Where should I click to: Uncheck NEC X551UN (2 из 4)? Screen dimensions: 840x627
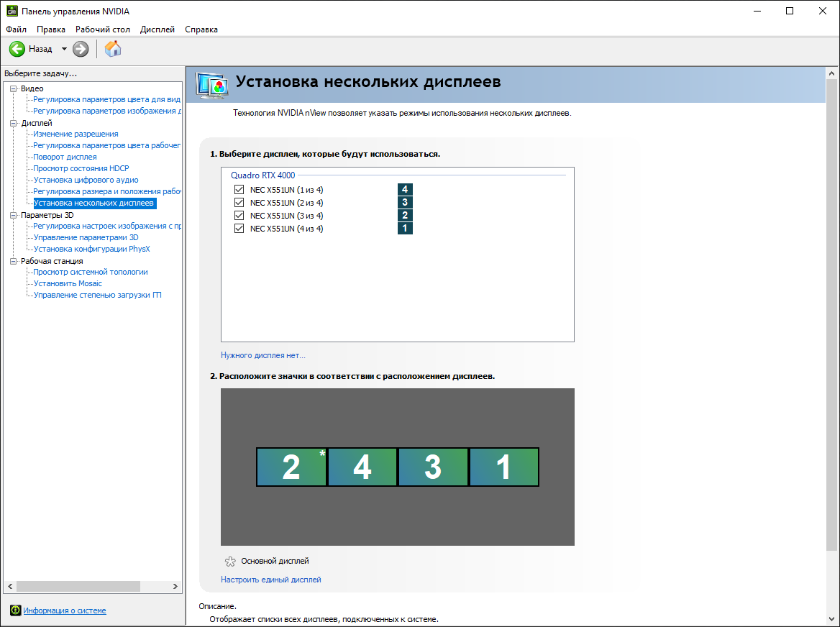click(239, 202)
